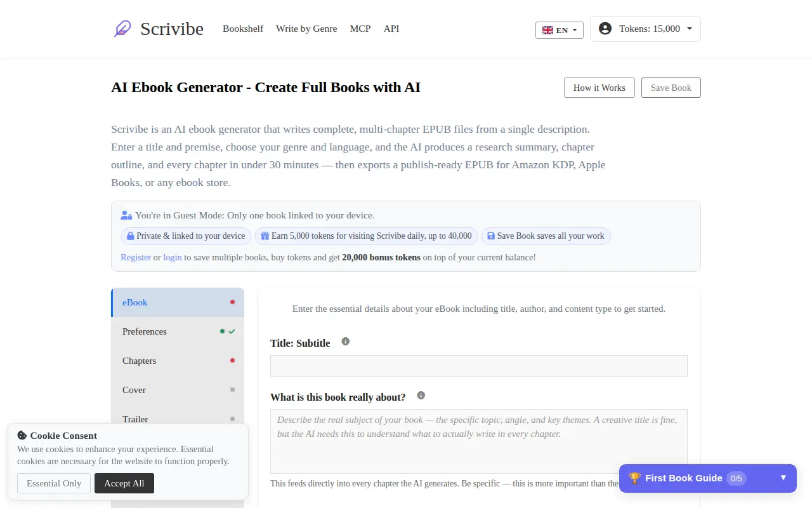Click the trophy icon in First Book Guide
Viewport: 812px width, 508px height.
click(x=634, y=478)
